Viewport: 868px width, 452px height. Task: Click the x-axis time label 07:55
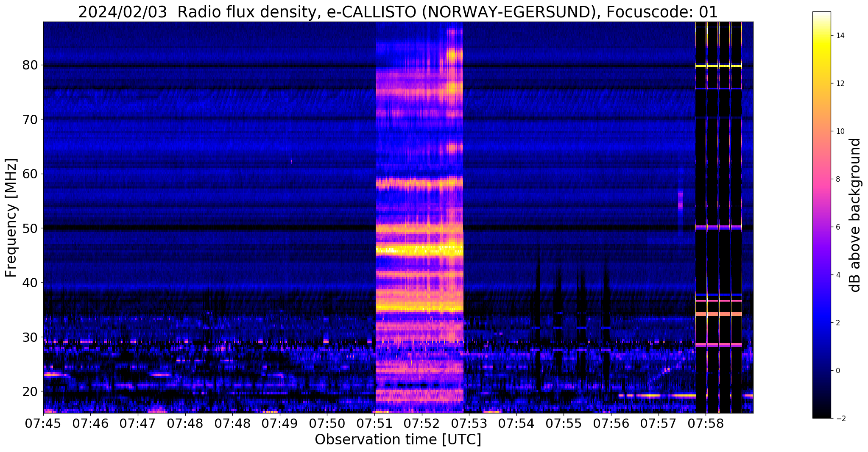564,423
